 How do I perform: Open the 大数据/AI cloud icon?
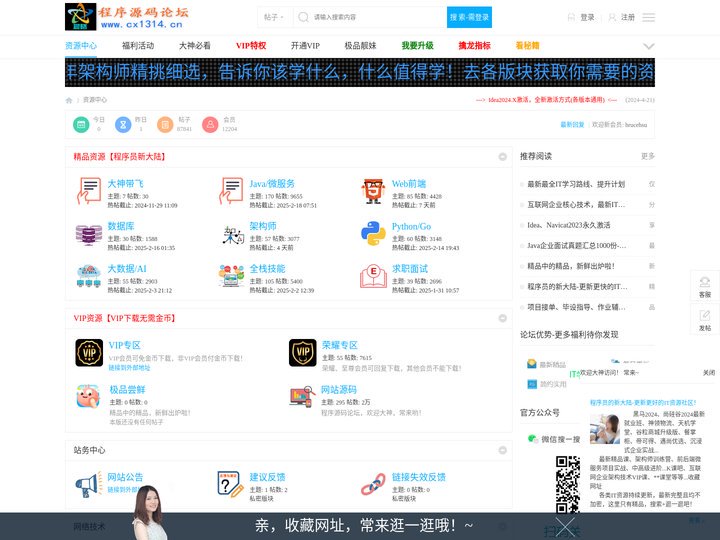click(x=89, y=276)
